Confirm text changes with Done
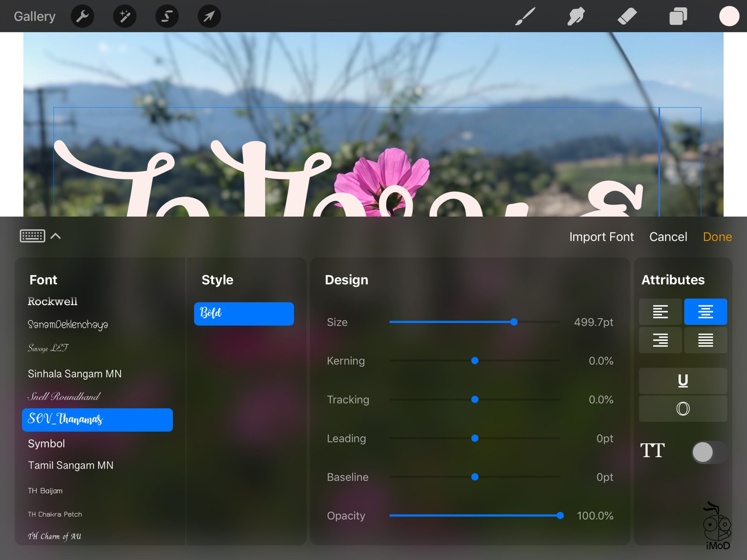 click(x=717, y=236)
